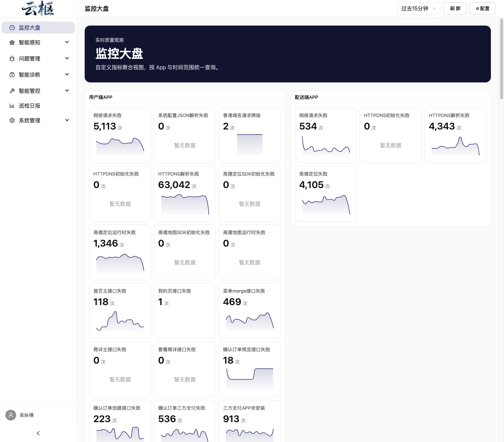Open 用户端APP 网络请求失败 5,113 card
Viewport: 504px width, 442px height.
[x=120, y=135]
